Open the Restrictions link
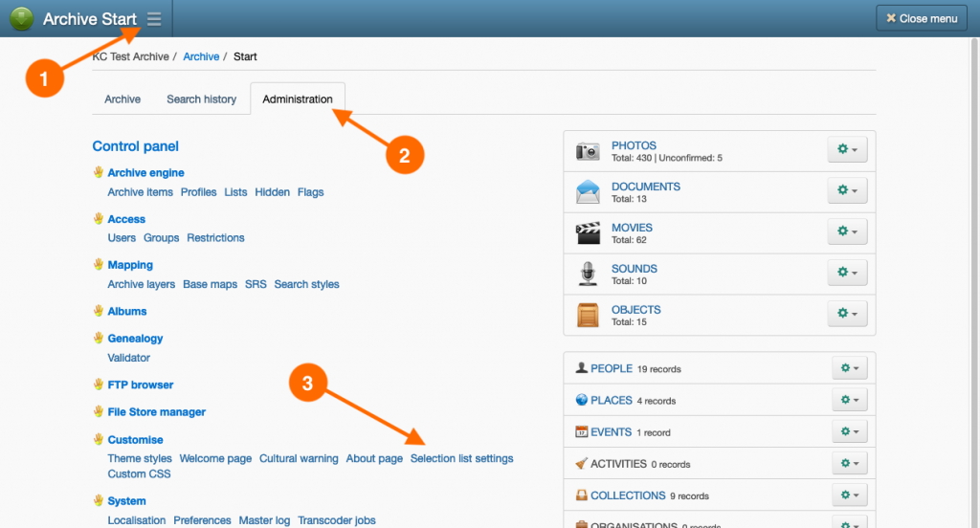 pos(215,237)
